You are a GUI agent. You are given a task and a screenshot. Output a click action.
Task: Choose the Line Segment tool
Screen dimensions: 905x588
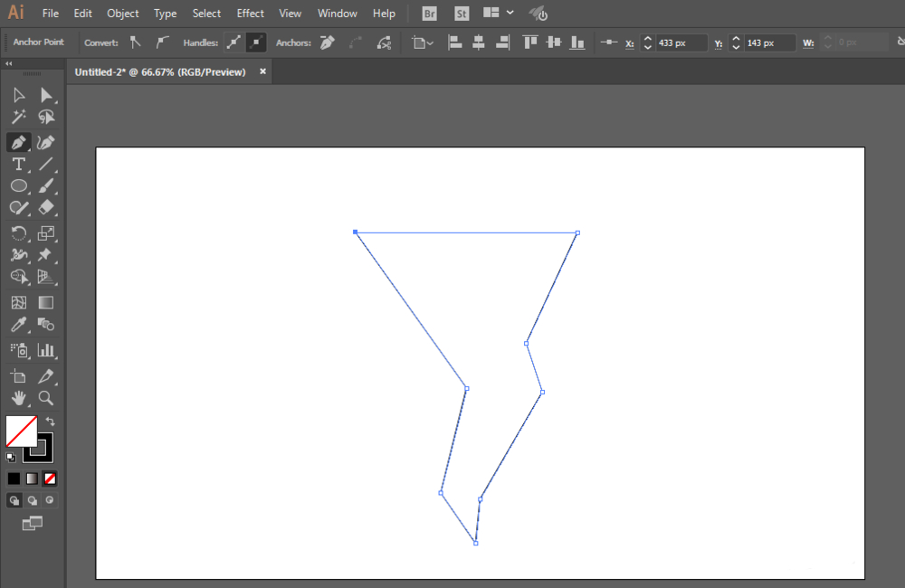[x=45, y=165]
